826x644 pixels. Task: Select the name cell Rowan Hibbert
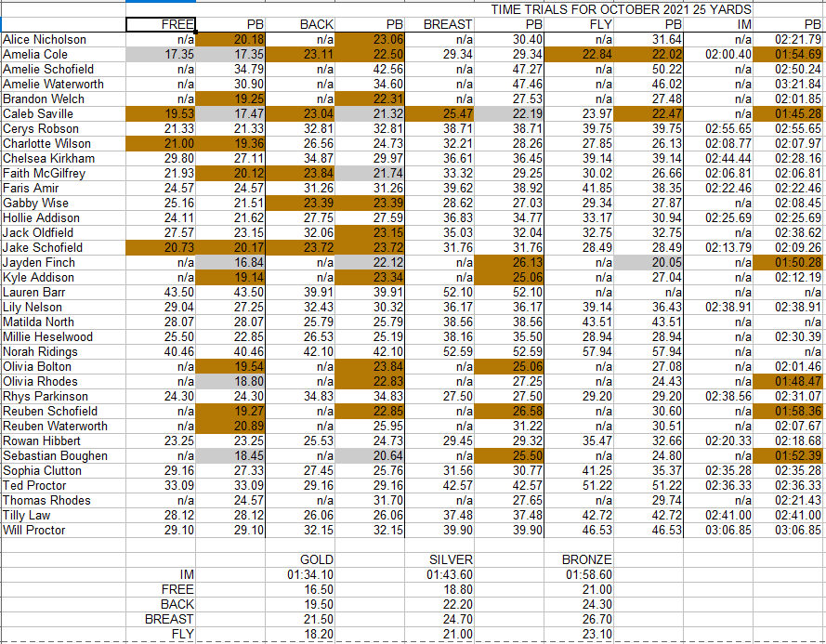pos(63,440)
